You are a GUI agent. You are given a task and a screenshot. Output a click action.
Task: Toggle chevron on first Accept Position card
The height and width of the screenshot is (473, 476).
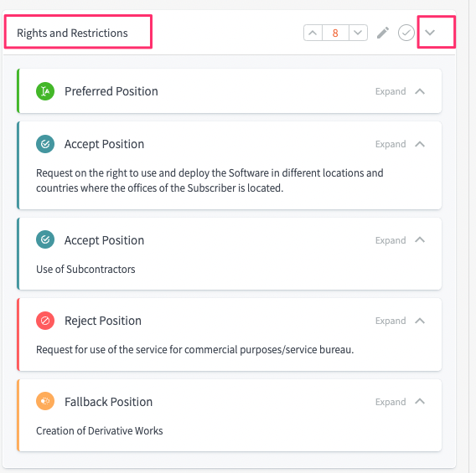420,144
